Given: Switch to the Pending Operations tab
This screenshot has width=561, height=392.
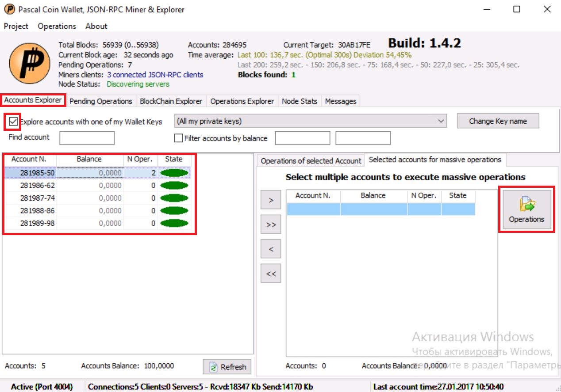Looking at the screenshot, I should click(101, 101).
